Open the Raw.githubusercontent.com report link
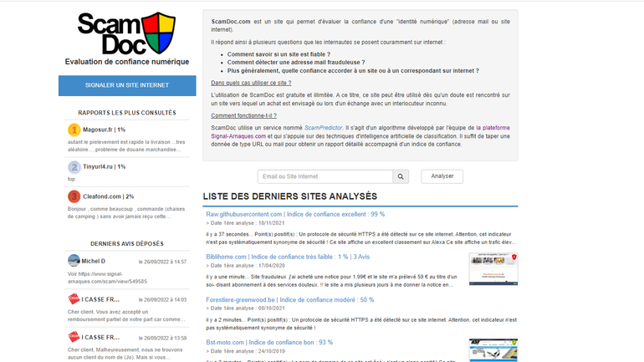The height and width of the screenshot is (362, 644). tap(295, 214)
